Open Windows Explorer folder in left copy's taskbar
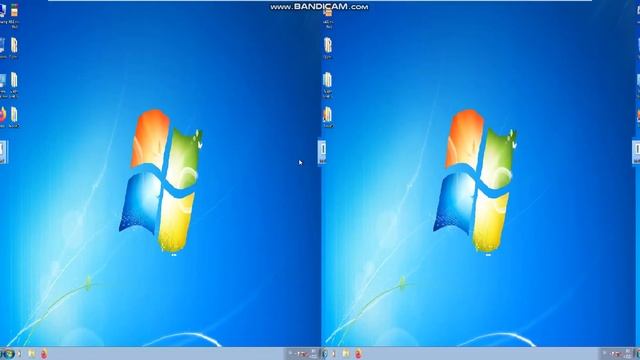Viewport: 640px width, 360px height. pos(31,354)
